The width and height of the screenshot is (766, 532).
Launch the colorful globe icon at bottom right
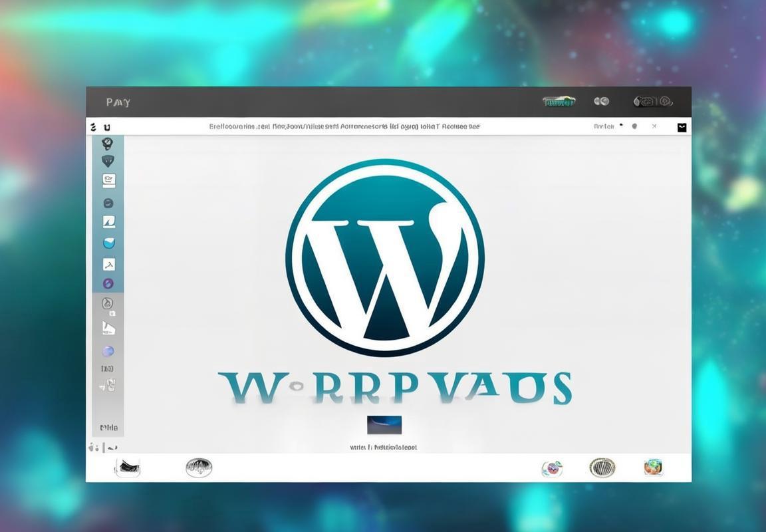pyautogui.click(x=653, y=467)
